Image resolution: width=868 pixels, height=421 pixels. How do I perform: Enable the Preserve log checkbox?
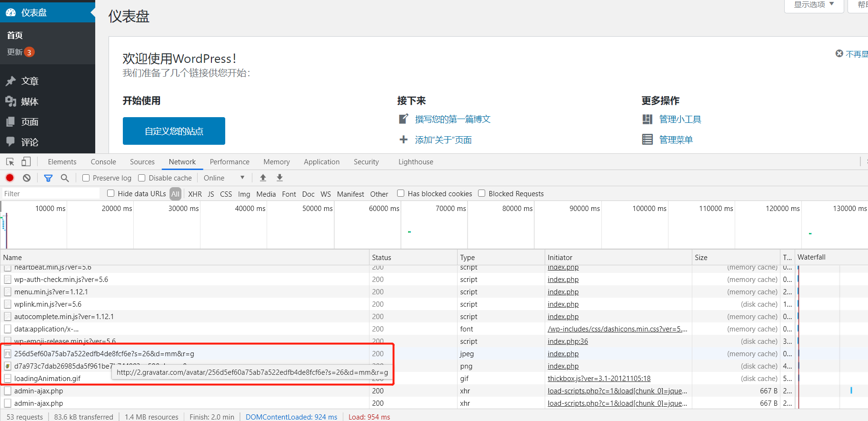tap(86, 178)
